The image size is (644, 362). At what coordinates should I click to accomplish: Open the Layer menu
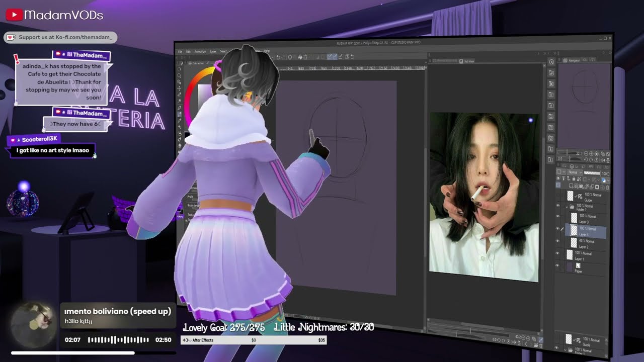213,52
